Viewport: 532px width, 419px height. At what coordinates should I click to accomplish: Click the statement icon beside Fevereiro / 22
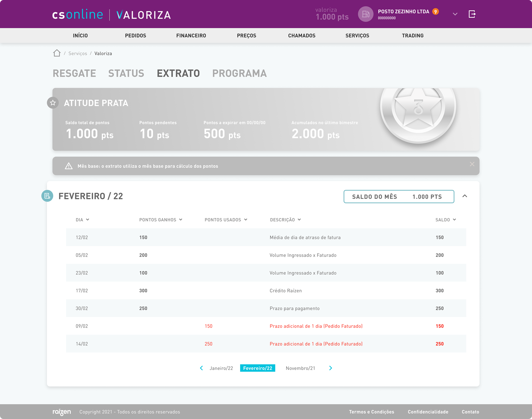point(47,196)
